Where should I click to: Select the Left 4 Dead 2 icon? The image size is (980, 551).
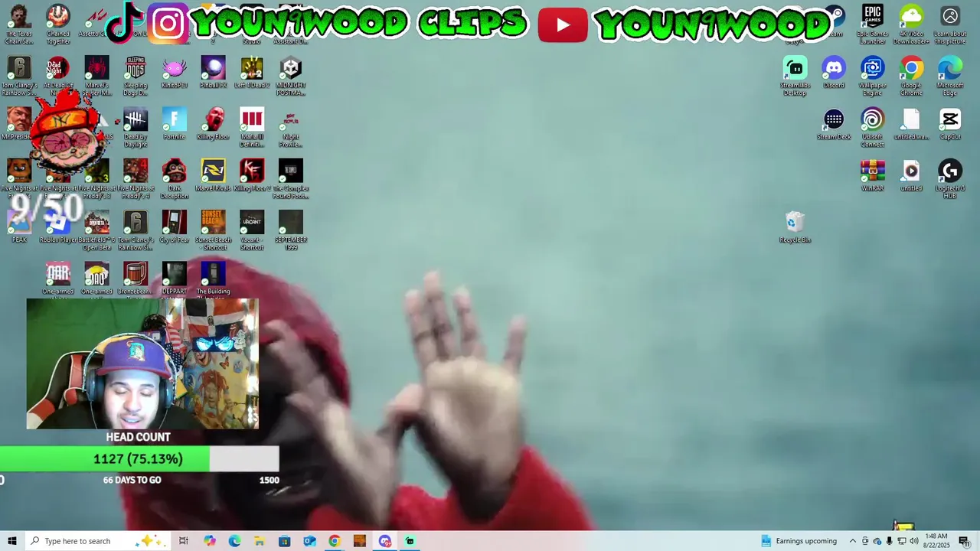pyautogui.click(x=252, y=73)
